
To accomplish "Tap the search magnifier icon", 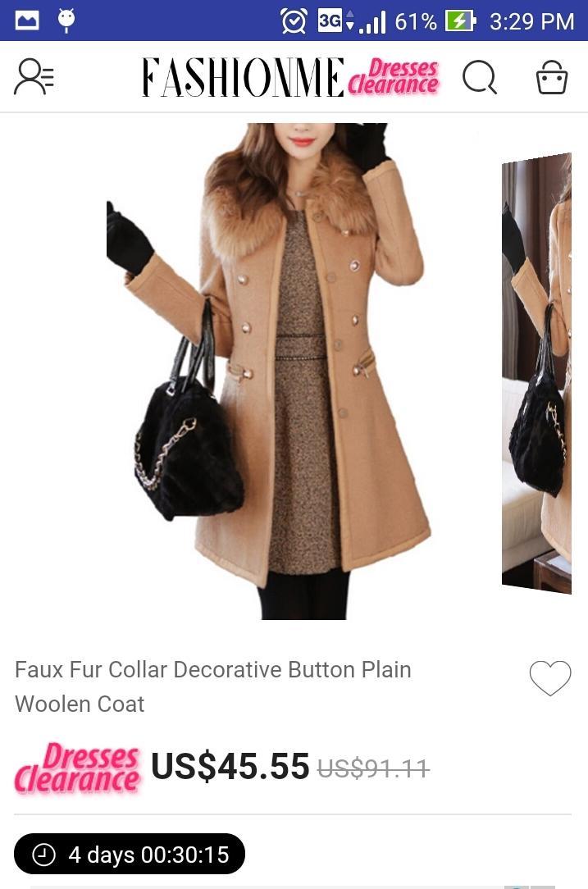I will tap(480, 76).
